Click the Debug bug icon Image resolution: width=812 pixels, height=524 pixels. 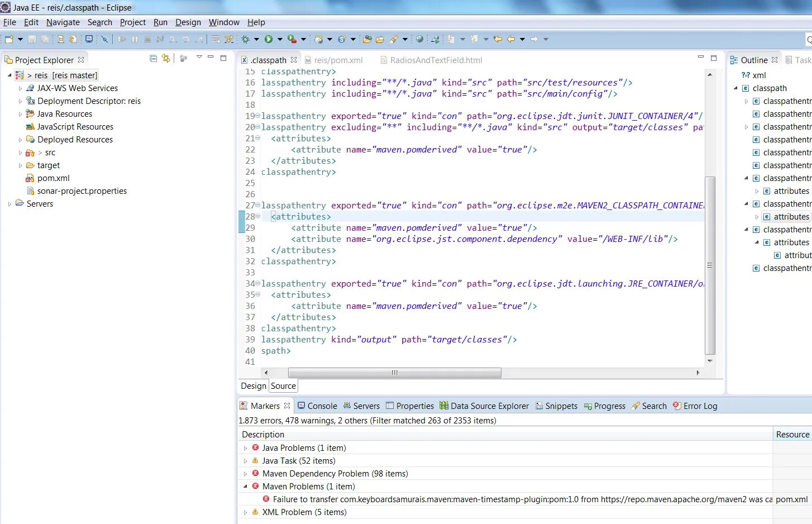245,39
